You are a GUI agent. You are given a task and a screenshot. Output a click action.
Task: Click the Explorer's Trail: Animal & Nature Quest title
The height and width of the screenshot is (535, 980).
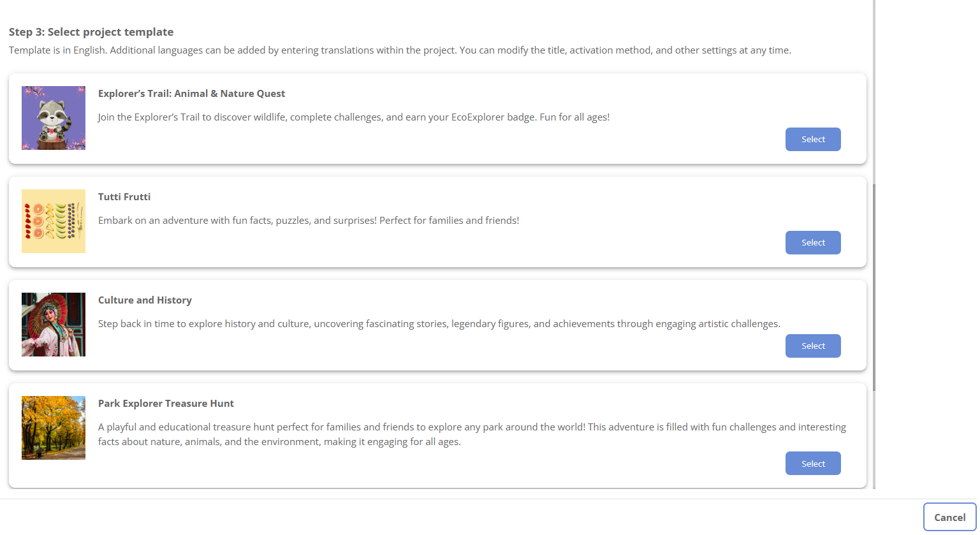click(191, 94)
